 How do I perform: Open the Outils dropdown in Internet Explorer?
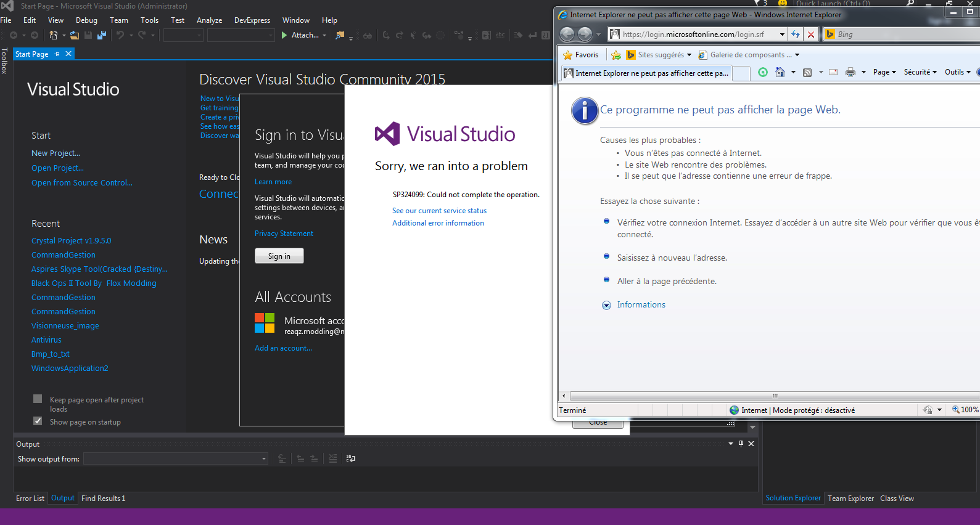pyautogui.click(x=958, y=72)
